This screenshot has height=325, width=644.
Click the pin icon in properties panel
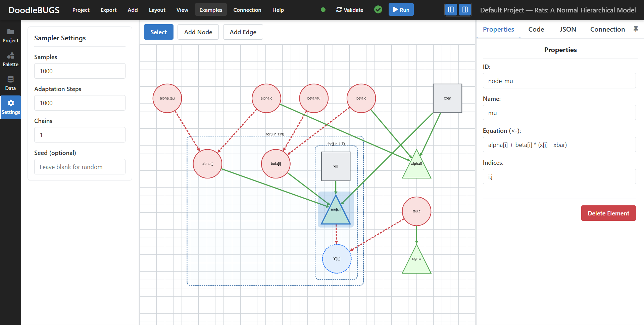click(x=636, y=29)
